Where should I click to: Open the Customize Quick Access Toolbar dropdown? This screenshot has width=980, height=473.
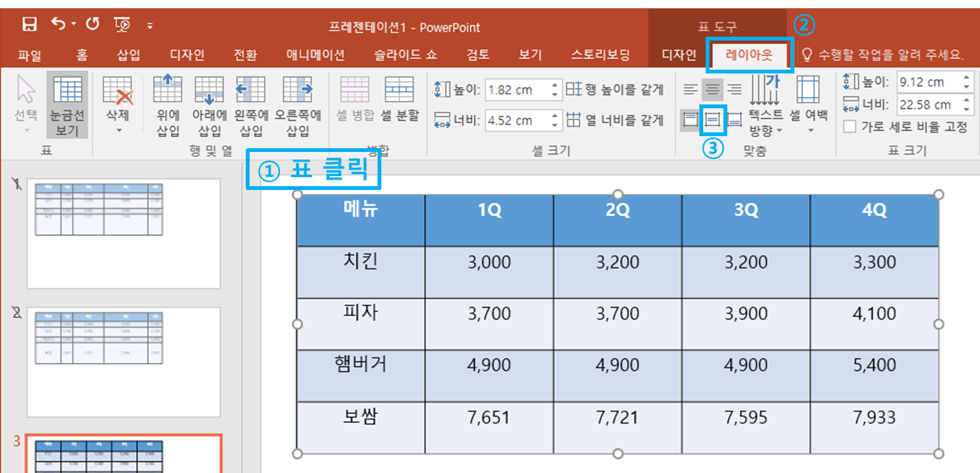[150, 26]
